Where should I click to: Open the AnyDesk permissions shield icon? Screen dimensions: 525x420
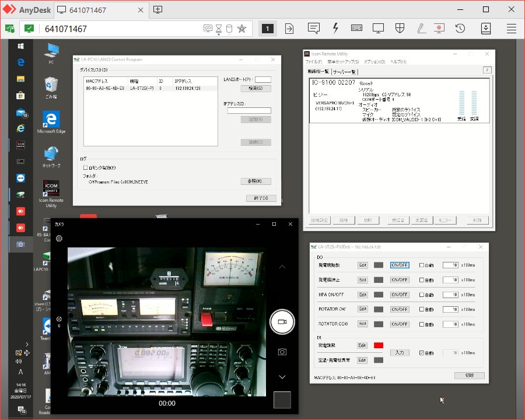tap(400, 28)
